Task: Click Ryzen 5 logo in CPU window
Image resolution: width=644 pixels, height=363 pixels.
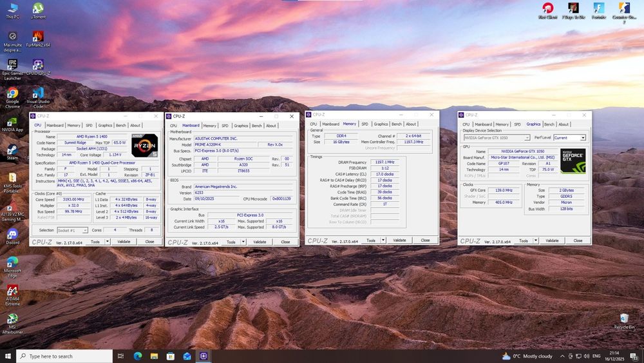Action: pyautogui.click(x=144, y=145)
